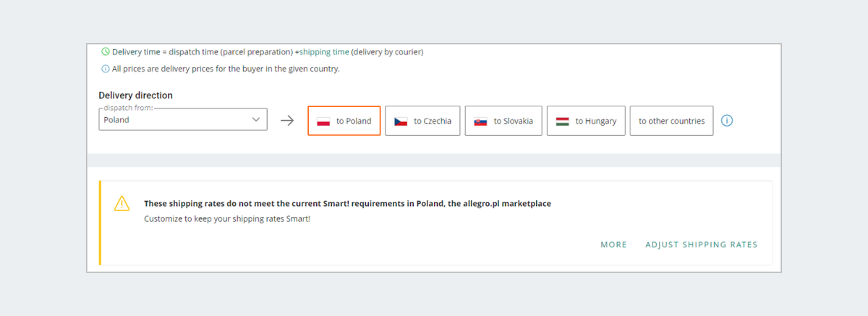Click the all prices delivery note text

(x=226, y=69)
